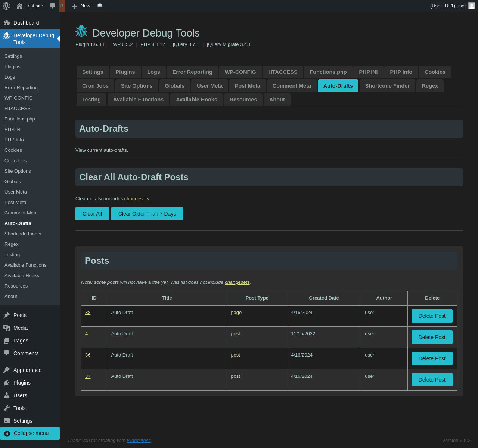Open the comments bubble icon in admin bar

click(x=53, y=6)
